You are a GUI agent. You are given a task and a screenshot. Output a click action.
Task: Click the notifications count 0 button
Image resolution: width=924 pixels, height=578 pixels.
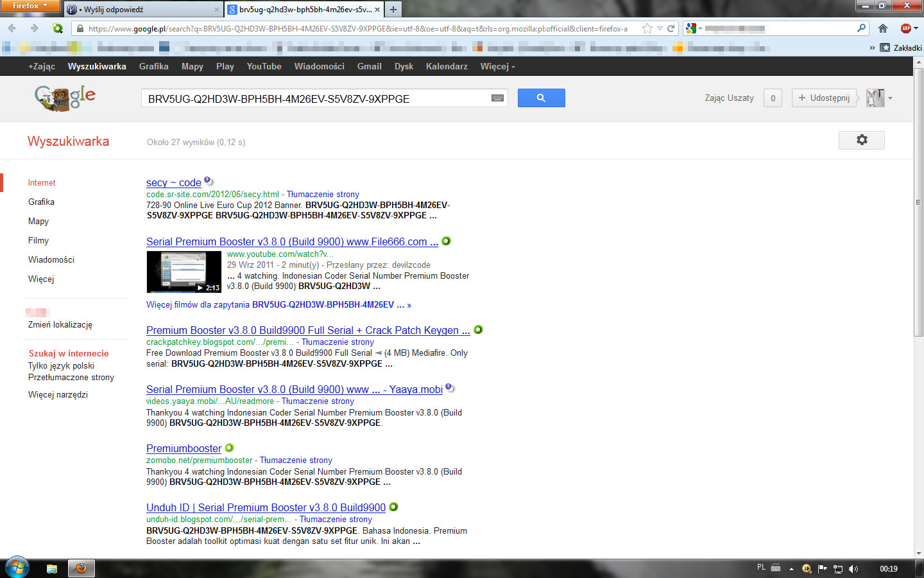[773, 98]
